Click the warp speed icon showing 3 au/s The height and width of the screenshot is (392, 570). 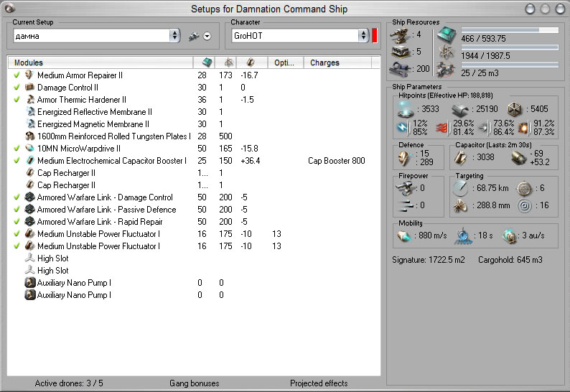509,236
